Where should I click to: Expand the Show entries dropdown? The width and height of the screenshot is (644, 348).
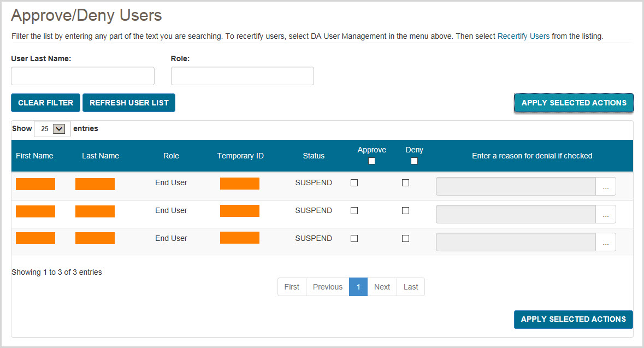(52, 129)
